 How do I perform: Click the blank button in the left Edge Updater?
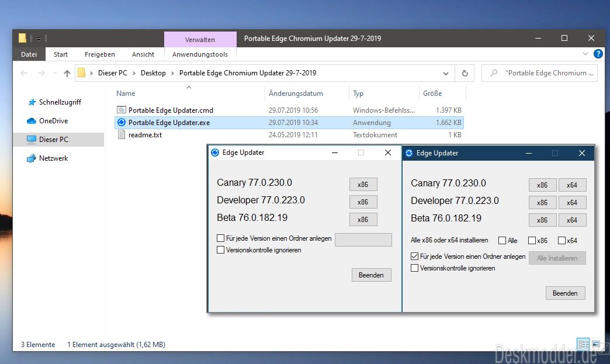pos(363,240)
